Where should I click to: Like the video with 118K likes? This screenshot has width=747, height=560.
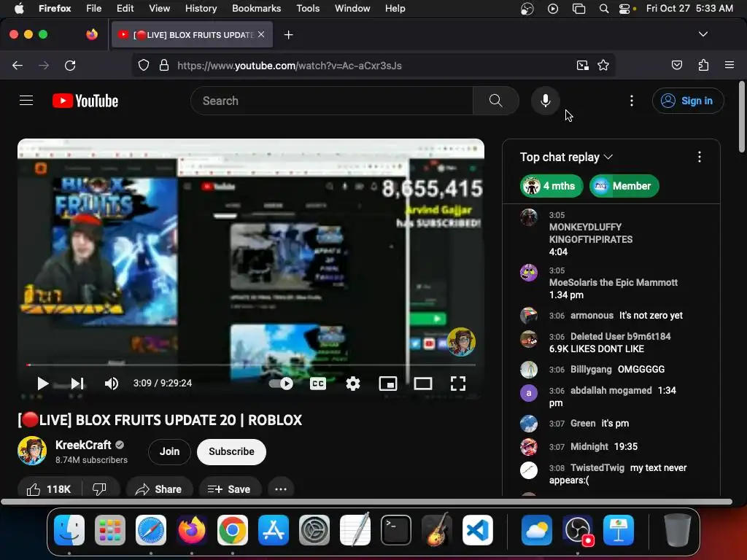click(x=49, y=489)
